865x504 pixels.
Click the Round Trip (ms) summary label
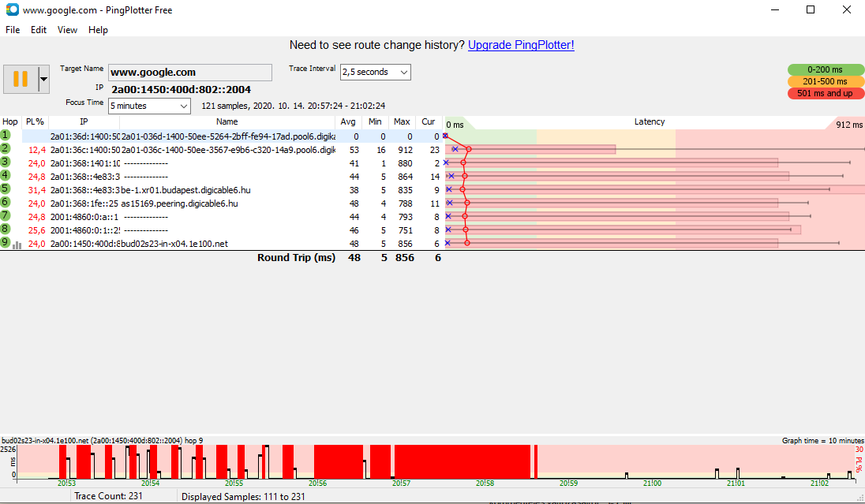coord(296,257)
